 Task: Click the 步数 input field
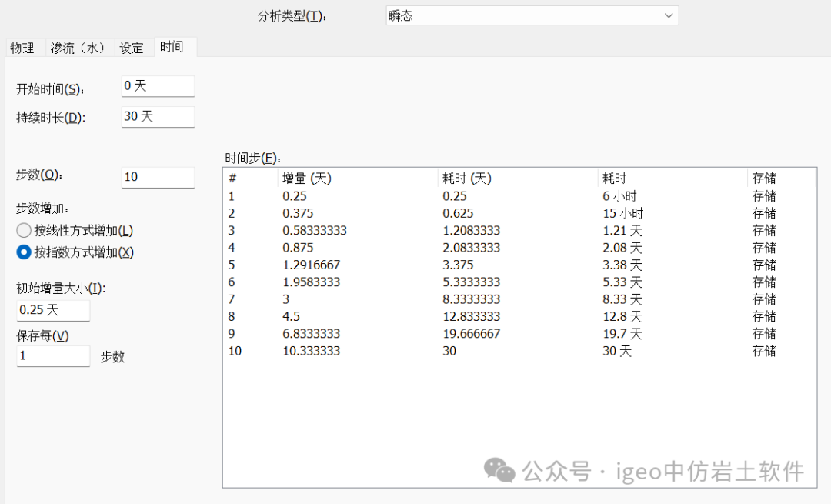(x=158, y=177)
